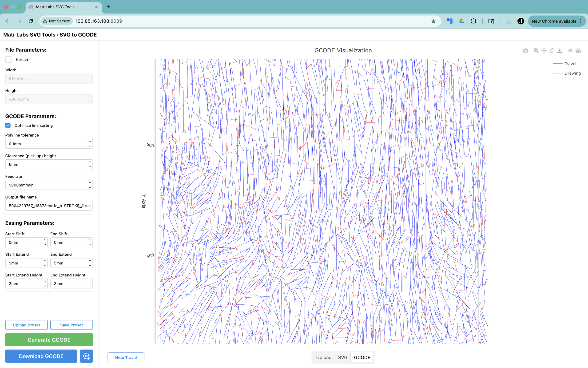The height and width of the screenshot is (368, 588).
Task: Click the reset last saved camera icon
Action: (x=578, y=51)
